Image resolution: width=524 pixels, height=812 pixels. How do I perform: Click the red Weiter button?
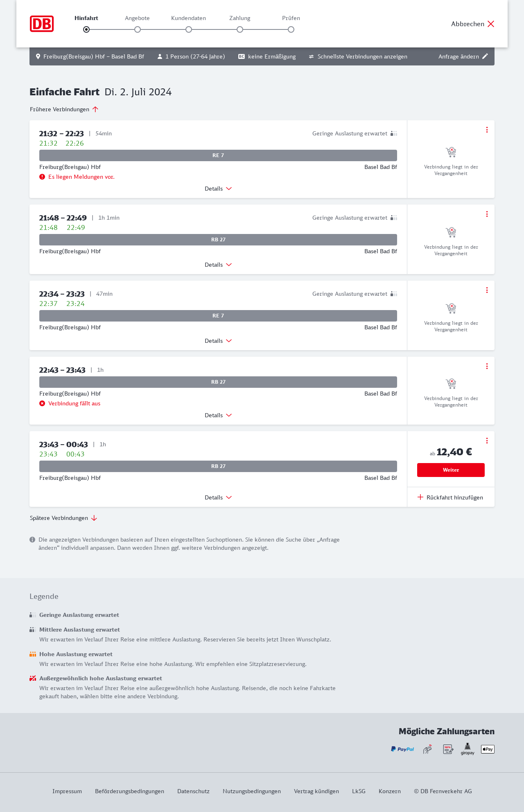451,470
